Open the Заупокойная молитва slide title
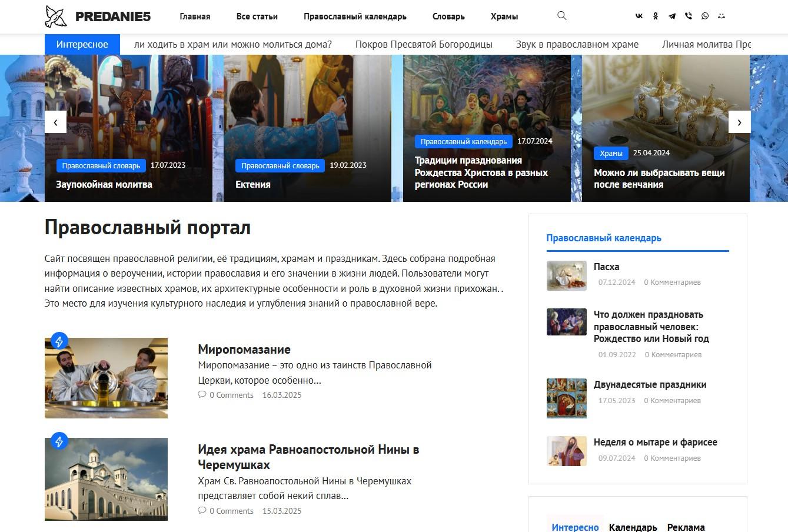The height and width of the screenshot is (532, 788). [104, 184]
